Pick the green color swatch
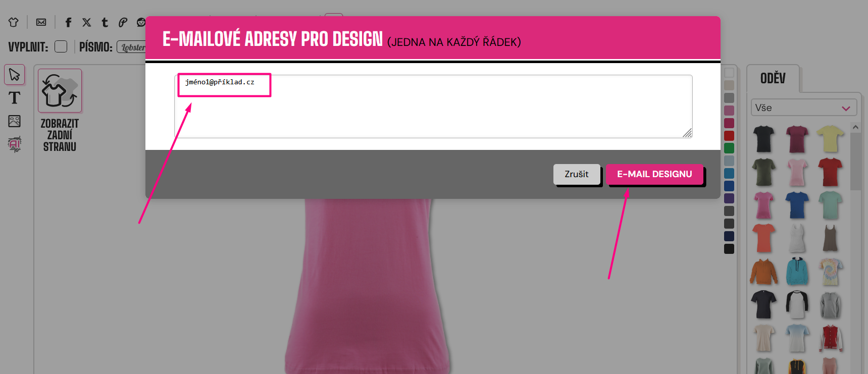 tap(729, 148)
